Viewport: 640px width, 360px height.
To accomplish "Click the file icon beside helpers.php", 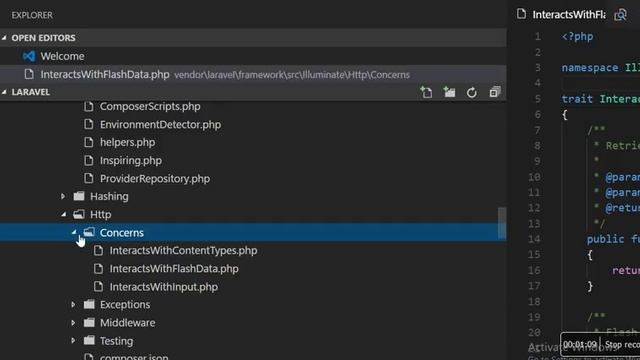I will point(89,142).
